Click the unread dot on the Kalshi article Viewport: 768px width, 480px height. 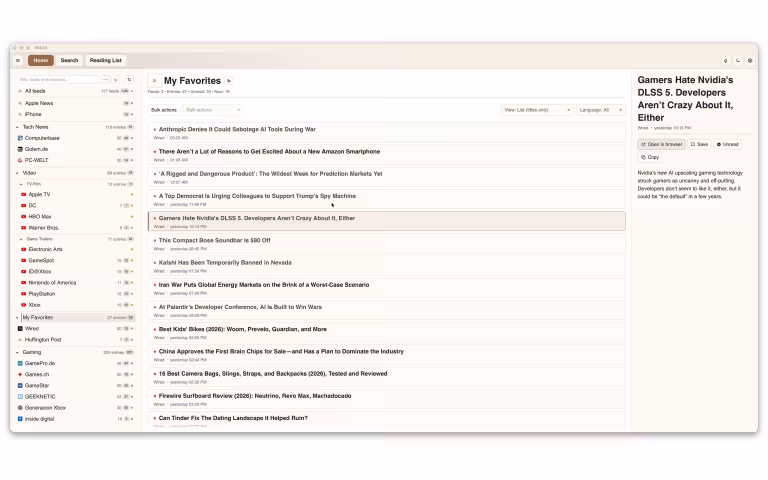pyautogui.click(x=155, y=262)
